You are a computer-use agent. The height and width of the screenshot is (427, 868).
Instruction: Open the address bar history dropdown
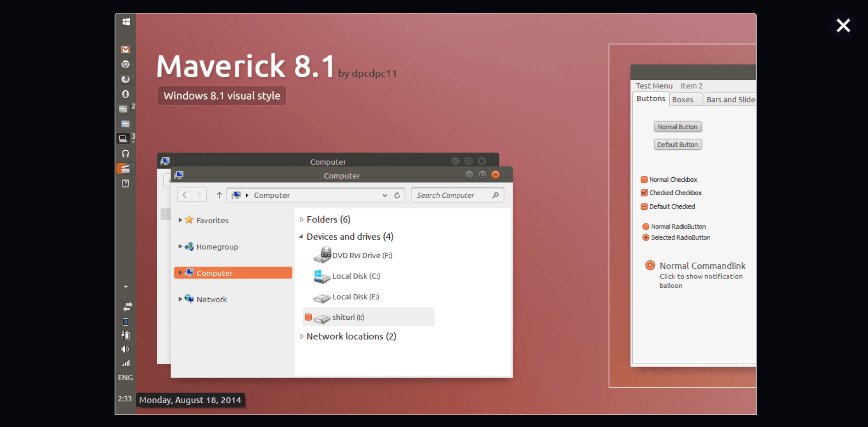coord(385,195)
